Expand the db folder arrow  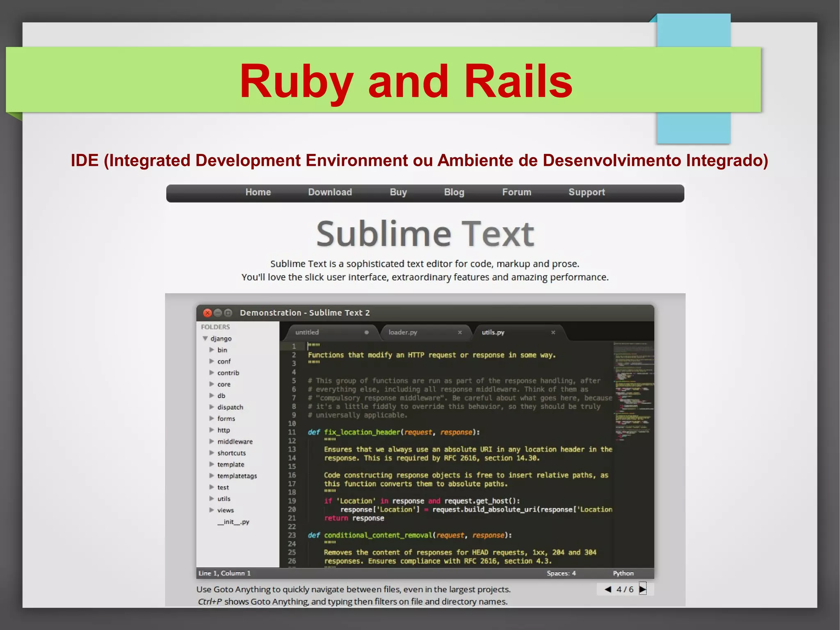212,396
